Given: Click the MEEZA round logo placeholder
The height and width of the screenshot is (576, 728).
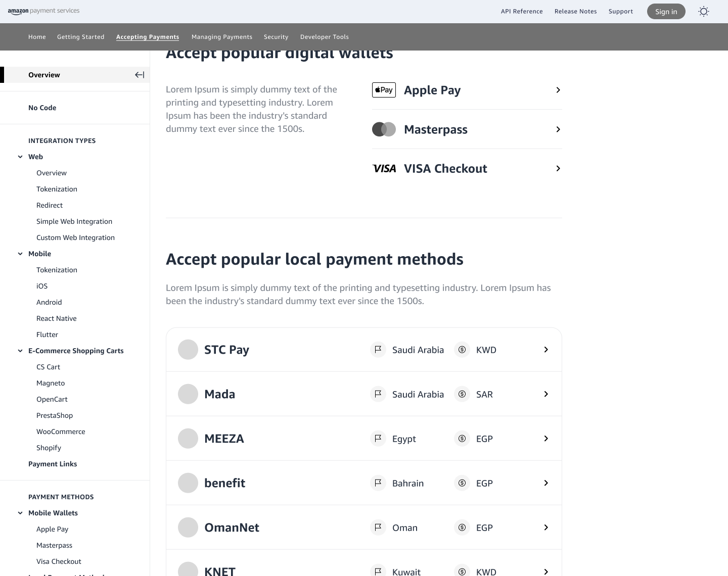Looking at the screenshot, I should [x=188, y=439].
